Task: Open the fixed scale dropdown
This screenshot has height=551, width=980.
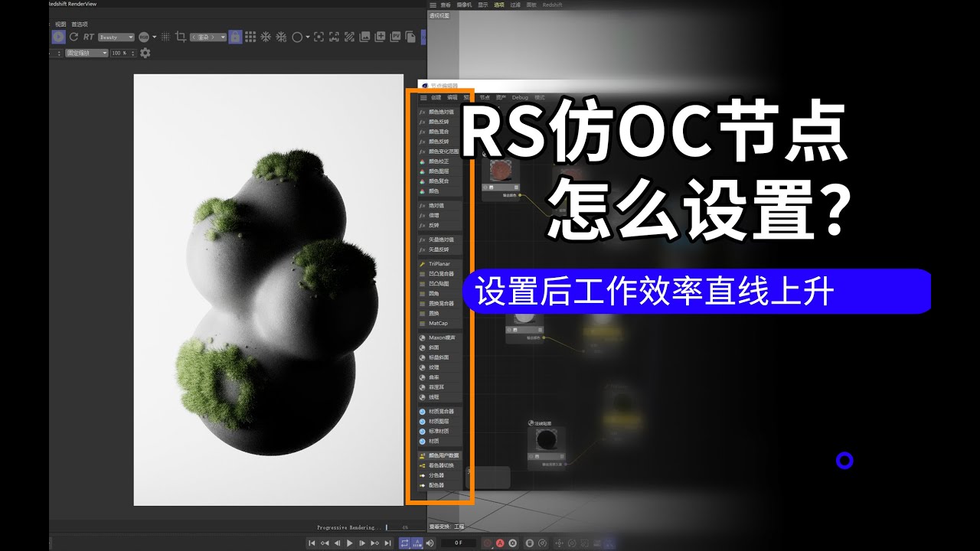Action: [x=87, y=54]
